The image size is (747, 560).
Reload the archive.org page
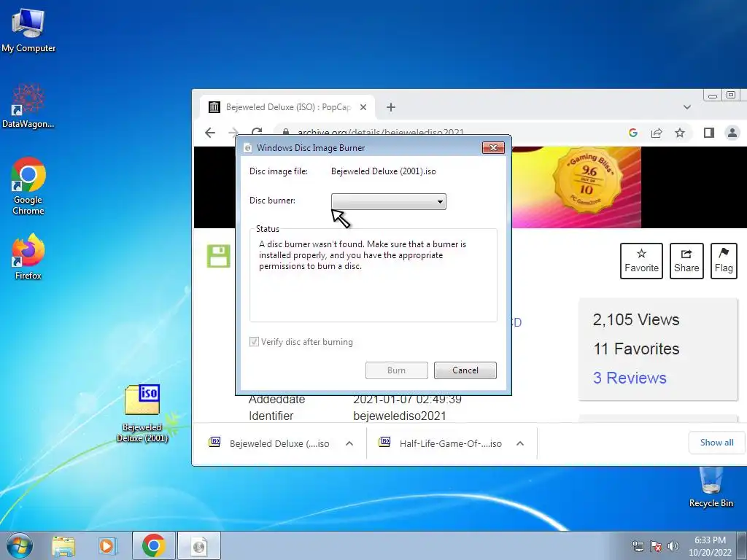257,133
